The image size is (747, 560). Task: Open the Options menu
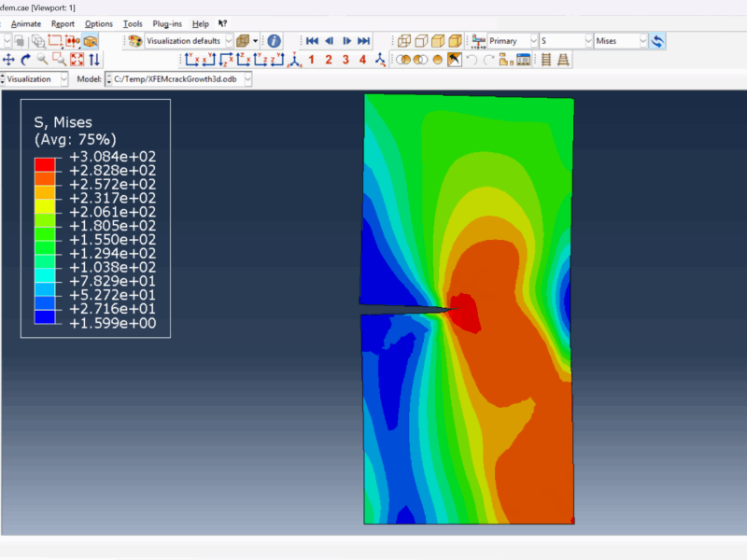99,24
